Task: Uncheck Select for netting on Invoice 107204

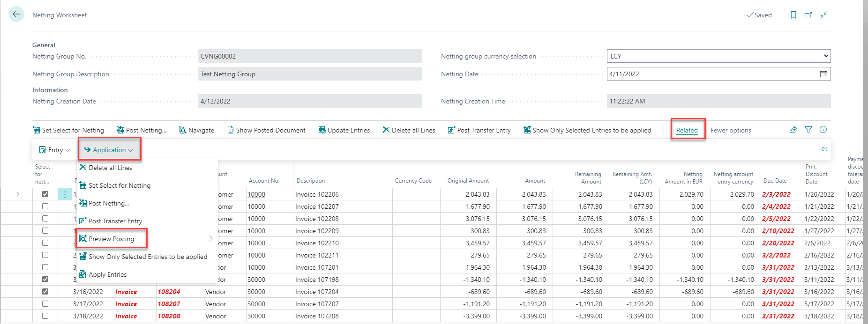Action: (45, 291)
